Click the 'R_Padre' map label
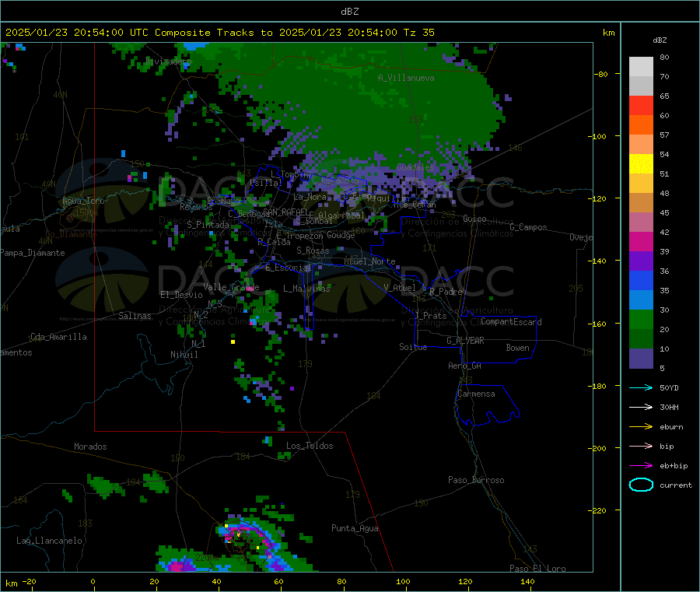700x592 pixels. [x=446, y=292]
